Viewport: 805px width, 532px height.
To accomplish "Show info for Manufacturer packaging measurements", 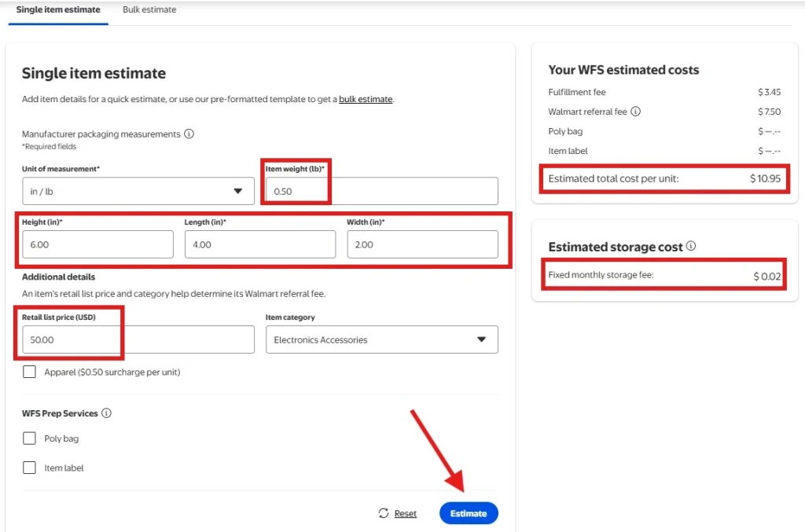I will coord(189,134).
